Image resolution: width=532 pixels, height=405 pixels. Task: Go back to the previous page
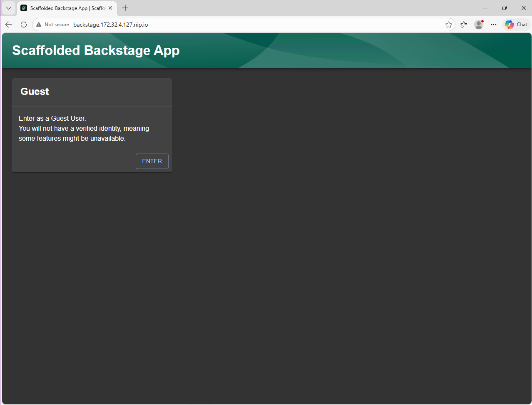click(9, 25)
